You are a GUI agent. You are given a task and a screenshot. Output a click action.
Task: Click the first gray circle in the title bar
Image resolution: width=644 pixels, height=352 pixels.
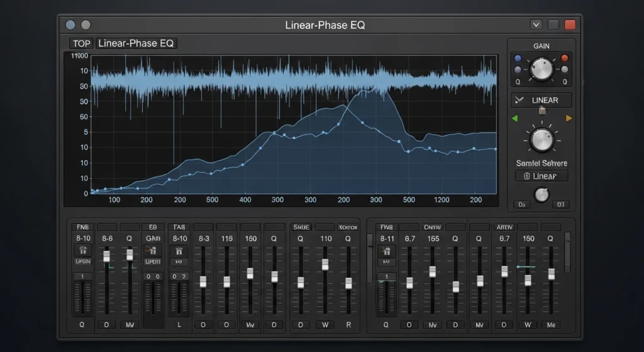(x=70, y=25)
